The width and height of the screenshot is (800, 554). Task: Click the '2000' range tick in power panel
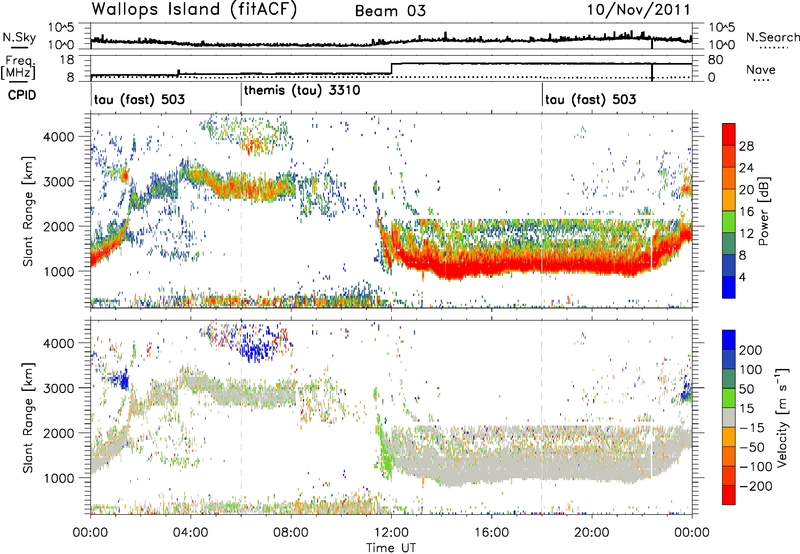58,226
